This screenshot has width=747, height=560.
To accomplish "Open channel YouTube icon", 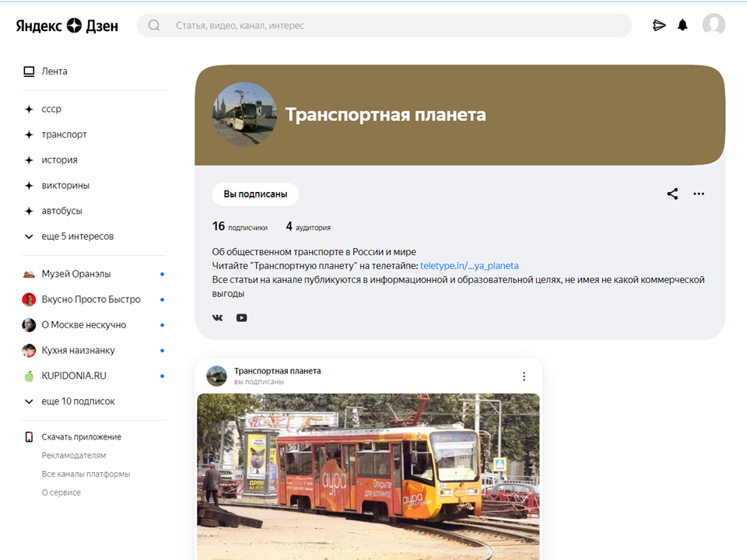I will [241, 317].
